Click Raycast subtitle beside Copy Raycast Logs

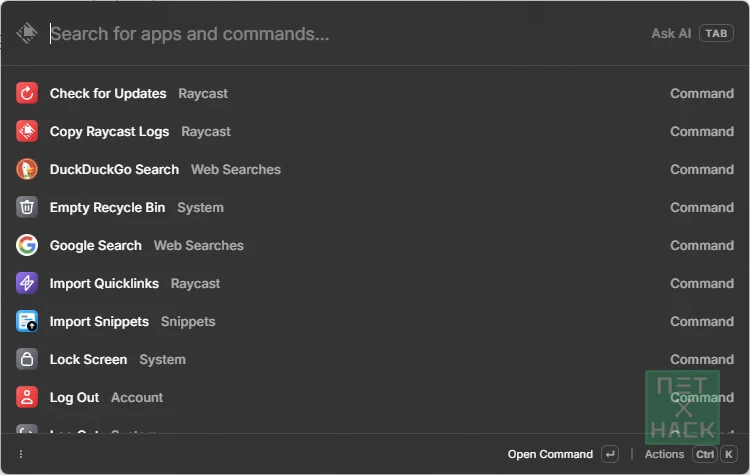pyautogui.click(x=206, y=132)
